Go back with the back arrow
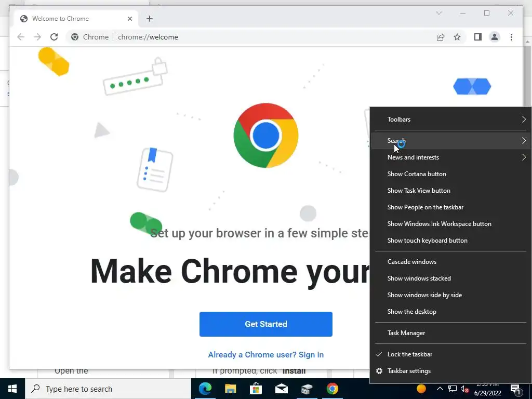The height and width of the screenshot is (399, 532). 21,37
